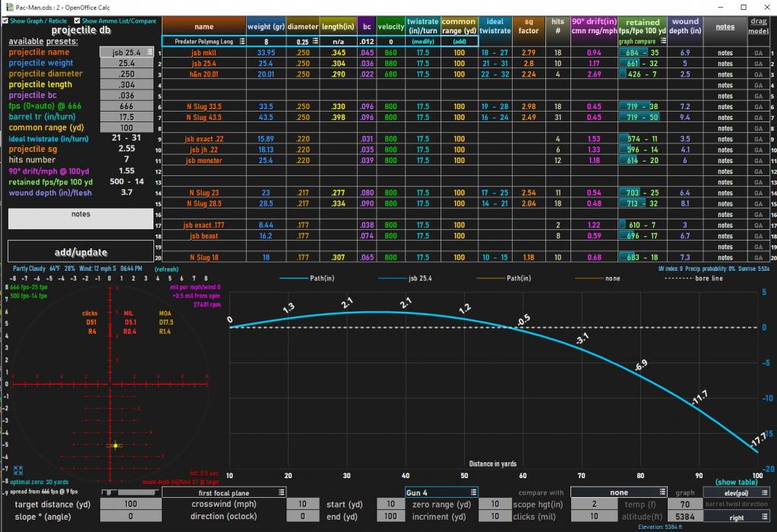Screen dimensions: 777x532
Task: Click the (modify) twistrate button
Action: tap(423, 42)
